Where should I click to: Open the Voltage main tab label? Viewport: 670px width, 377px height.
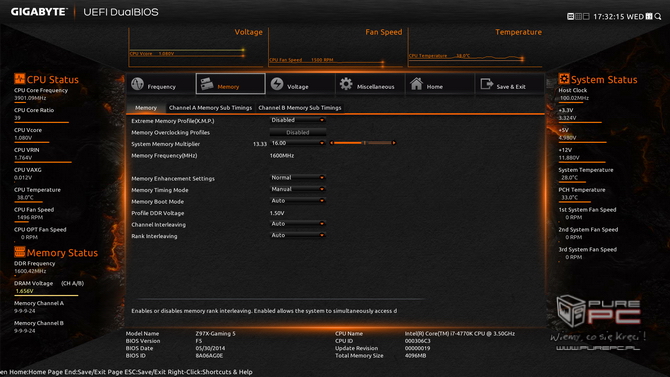297,87
